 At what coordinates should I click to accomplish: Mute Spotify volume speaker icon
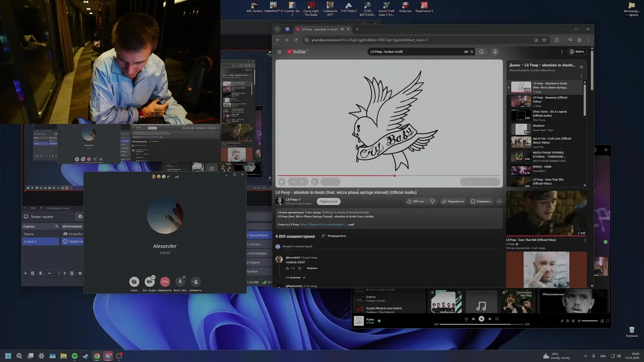click(x=579, y=321)
